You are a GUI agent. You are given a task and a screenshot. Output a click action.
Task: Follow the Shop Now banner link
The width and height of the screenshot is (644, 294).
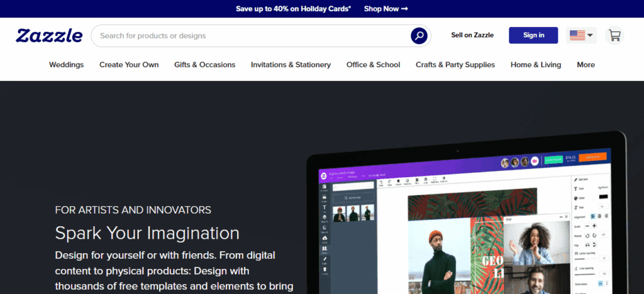tap(386, 9)
